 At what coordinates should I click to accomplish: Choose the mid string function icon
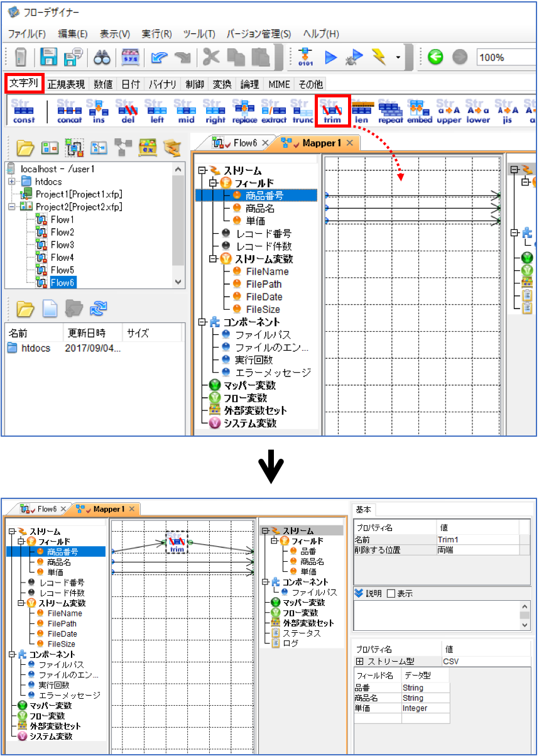click(185, 111)
